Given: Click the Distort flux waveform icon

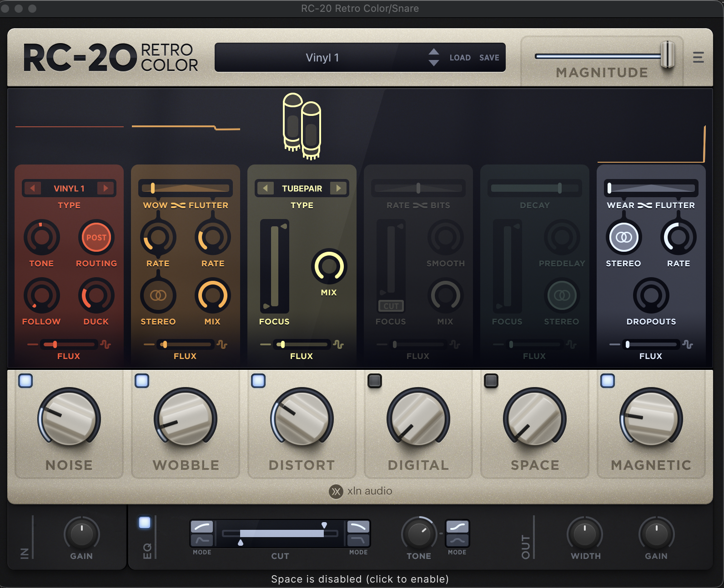Looking at the screenshot, I should coord(339,344).
